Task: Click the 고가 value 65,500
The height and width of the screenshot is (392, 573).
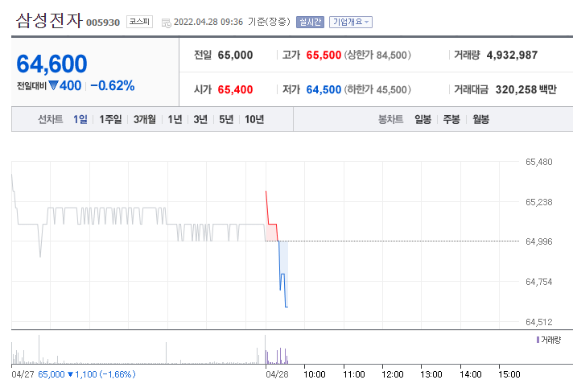Action: pyautogui.click(x=324, y=56)
